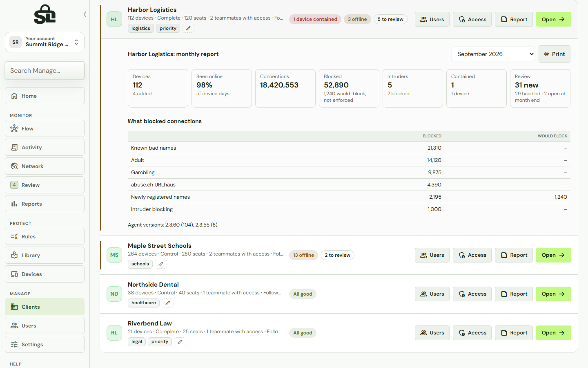Open Harbor Logistics client
588x368 pixels.
[553, 19]
